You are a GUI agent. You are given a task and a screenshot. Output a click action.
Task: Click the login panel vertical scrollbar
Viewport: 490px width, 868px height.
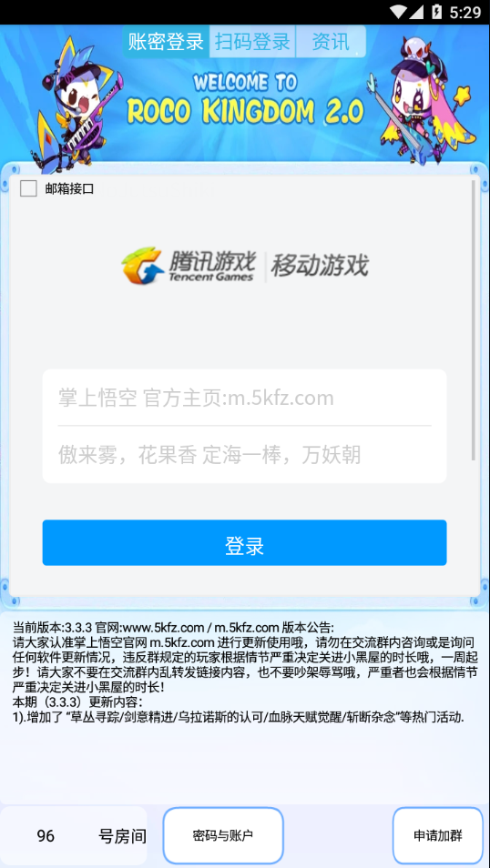pyautogui.click(x=474, y=320)
